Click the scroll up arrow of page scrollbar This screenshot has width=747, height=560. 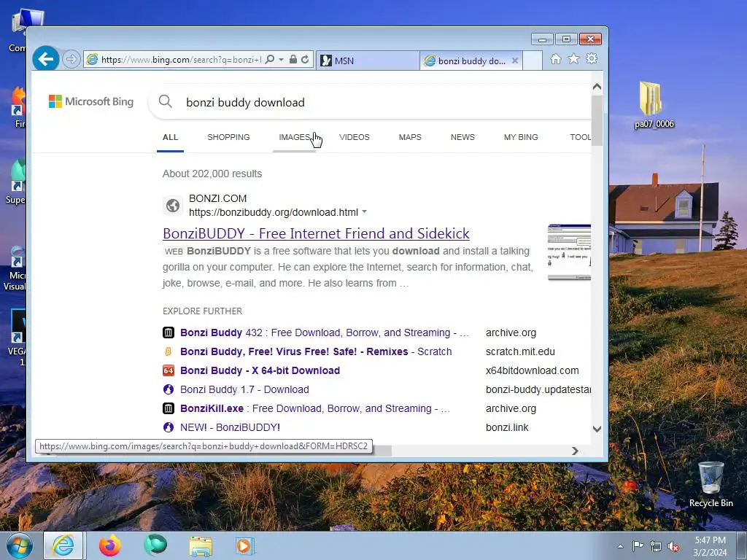point(597,87)
